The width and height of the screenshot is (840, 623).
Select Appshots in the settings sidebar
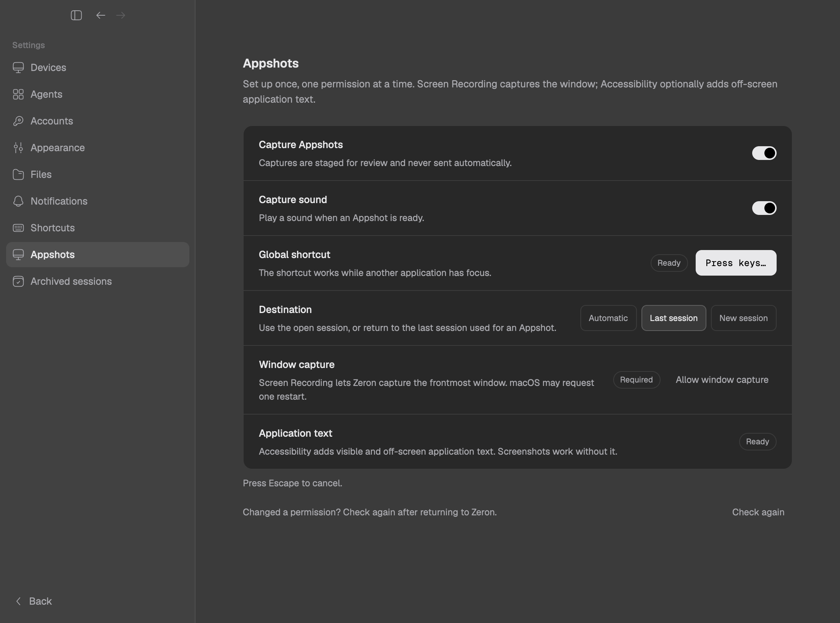click(98, 255)
